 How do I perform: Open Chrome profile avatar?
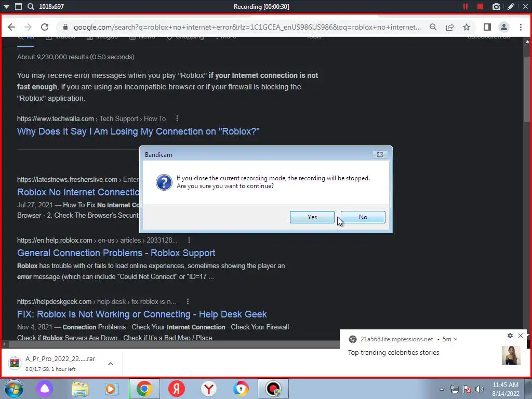point(504,27)
